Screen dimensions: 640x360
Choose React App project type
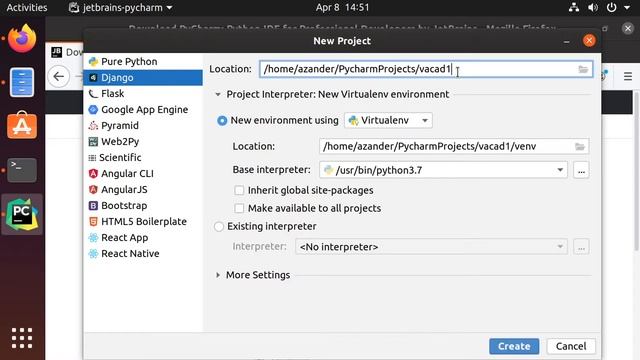pyautogui.click(x=142, y=238)
